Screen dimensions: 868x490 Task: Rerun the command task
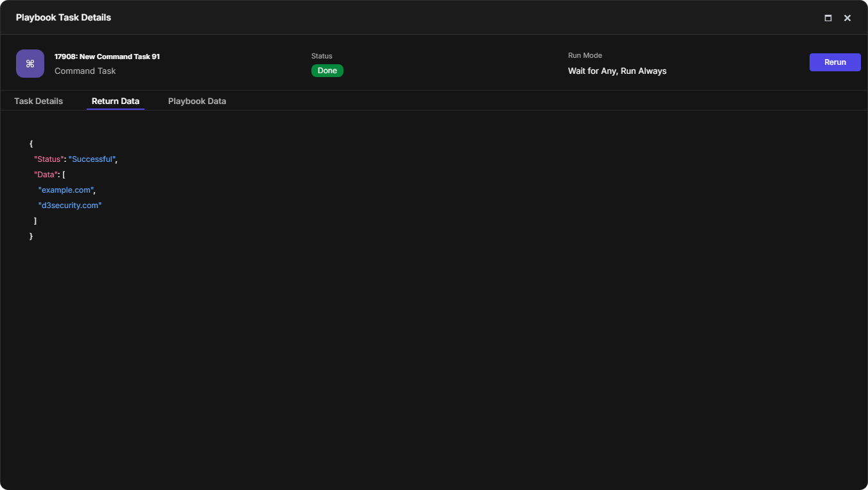point(835,62)
